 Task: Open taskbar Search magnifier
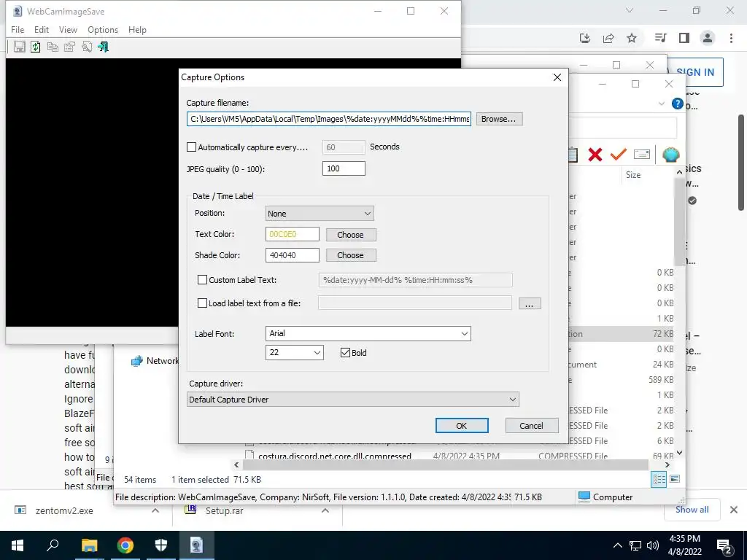coord(53,545)
